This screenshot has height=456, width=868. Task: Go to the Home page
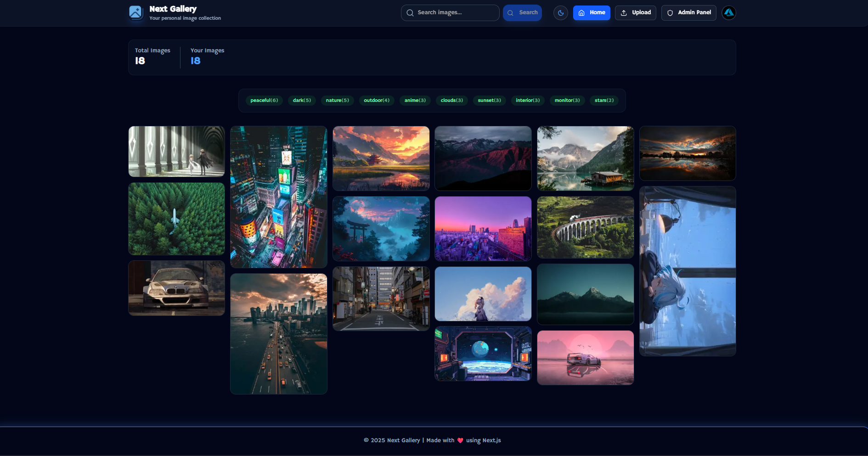(591, 13)
